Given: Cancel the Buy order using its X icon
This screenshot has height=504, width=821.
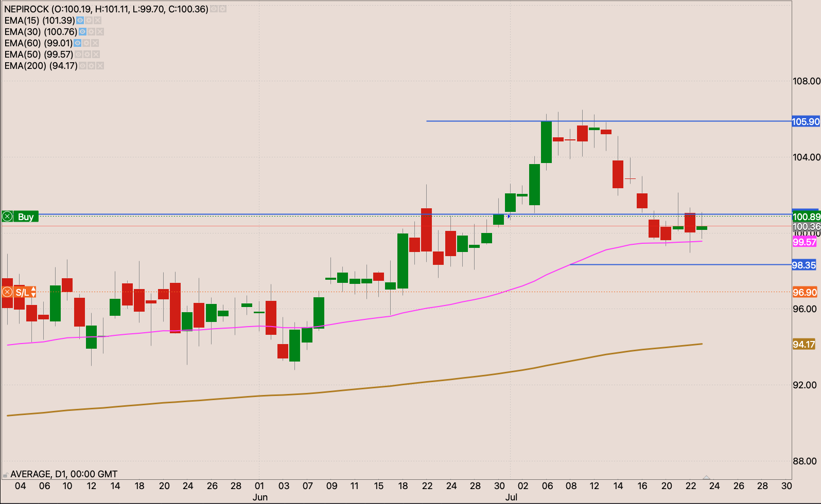Looking at the screenshot, I should tap(7, 217).
